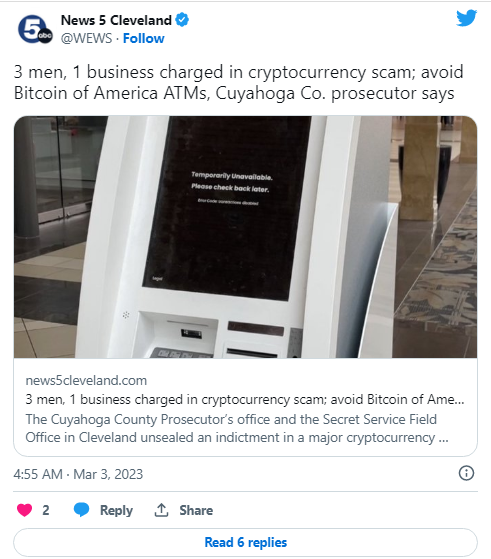
Task: Click the tweet body text
Action: pyautogui.click(x=239, y=82)
